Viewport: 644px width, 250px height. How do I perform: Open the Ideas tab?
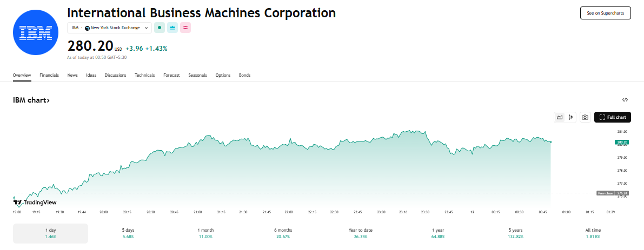91,76
